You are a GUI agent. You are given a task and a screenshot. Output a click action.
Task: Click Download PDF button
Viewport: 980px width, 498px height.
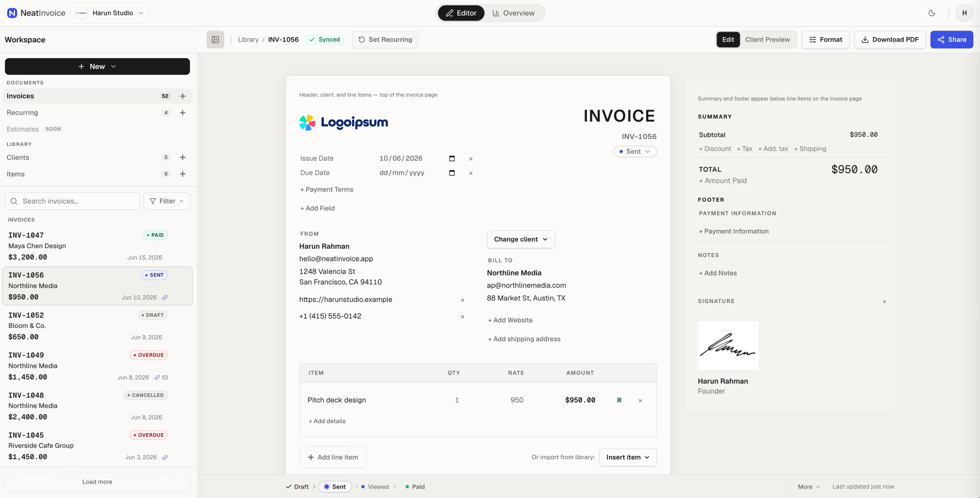890,39
